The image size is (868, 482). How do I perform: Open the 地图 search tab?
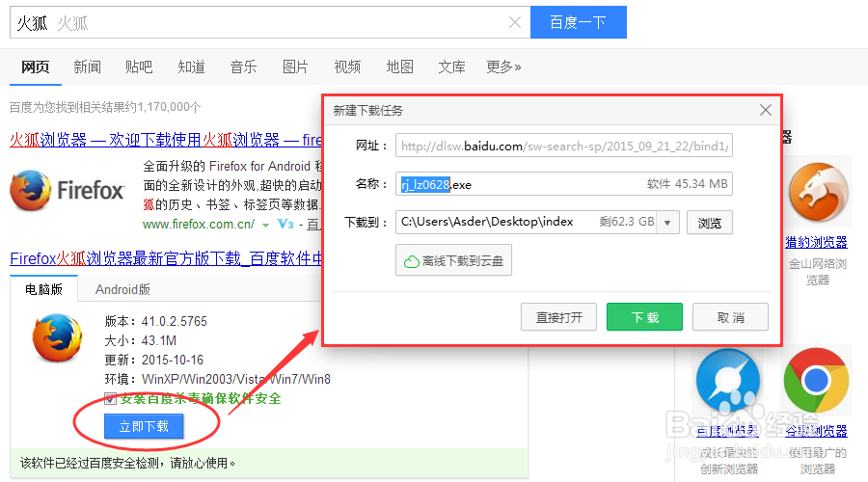point(399,67)
